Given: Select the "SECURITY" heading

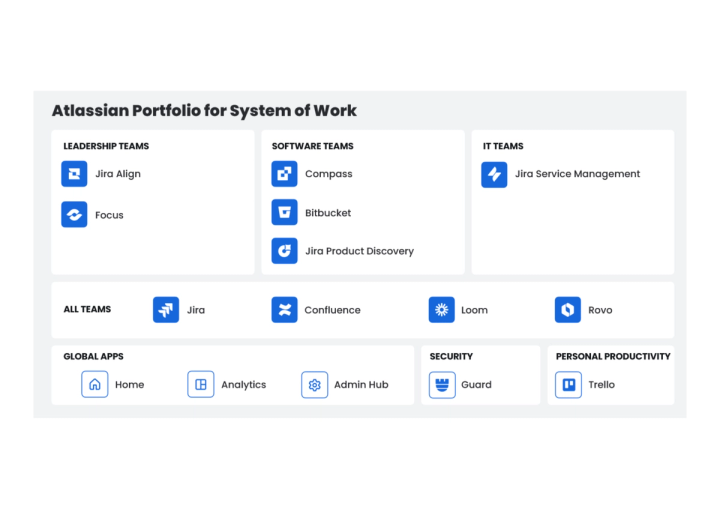Looking at the screenshot, I should [x=451, y=356].
